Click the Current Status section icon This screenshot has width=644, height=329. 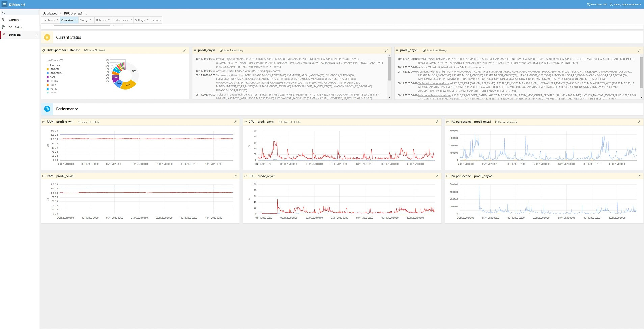[47, 37]
